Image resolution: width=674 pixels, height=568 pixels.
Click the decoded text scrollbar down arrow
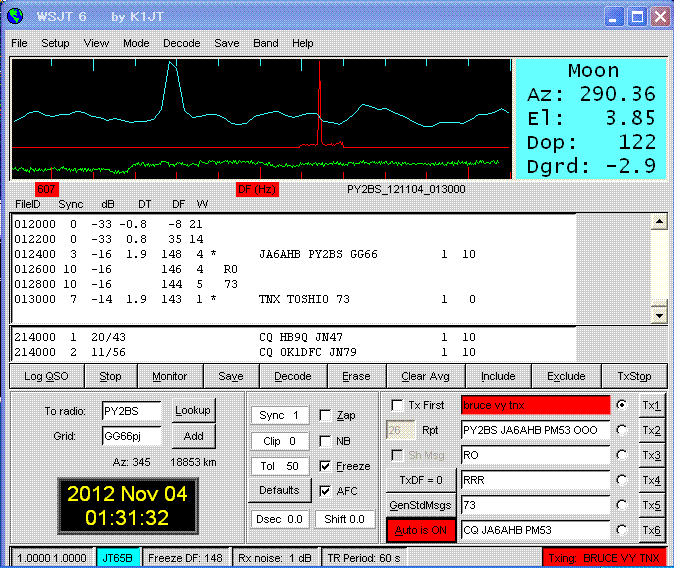[x=658, y=314]
